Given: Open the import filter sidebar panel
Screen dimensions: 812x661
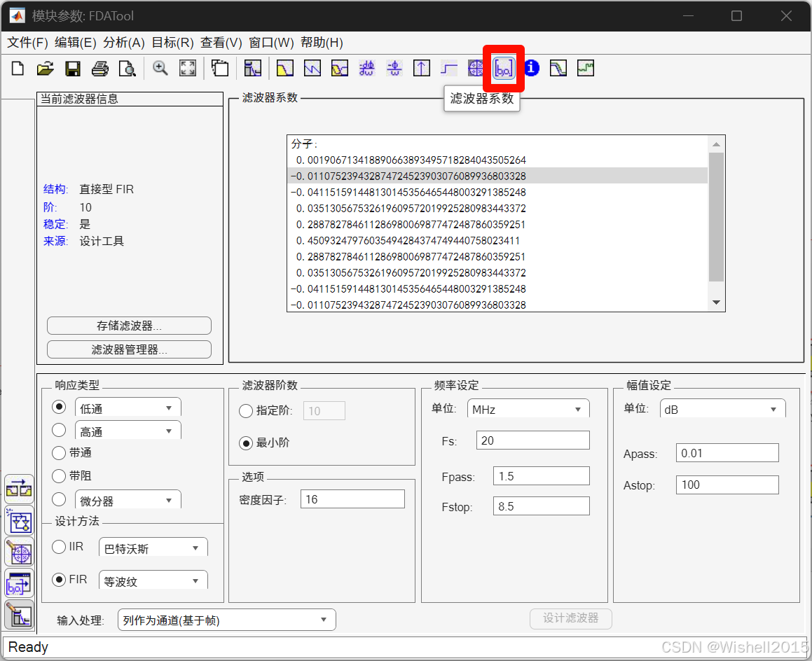Looking at the screenshot, I should [x=19, y=584].
